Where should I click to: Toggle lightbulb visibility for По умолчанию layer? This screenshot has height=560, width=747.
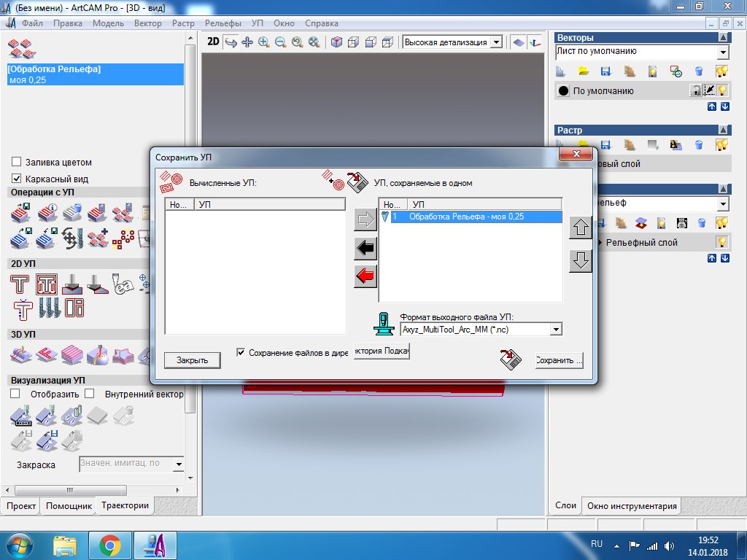(722, 90)
